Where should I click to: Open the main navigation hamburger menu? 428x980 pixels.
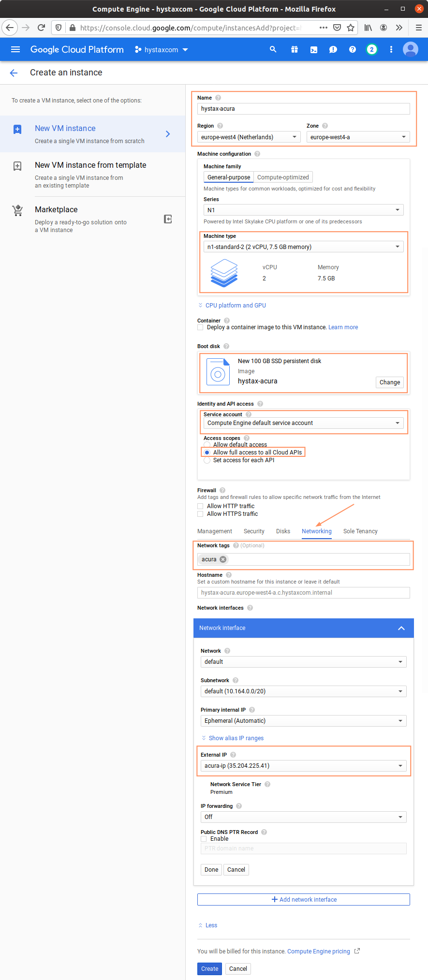coord(15,49)
